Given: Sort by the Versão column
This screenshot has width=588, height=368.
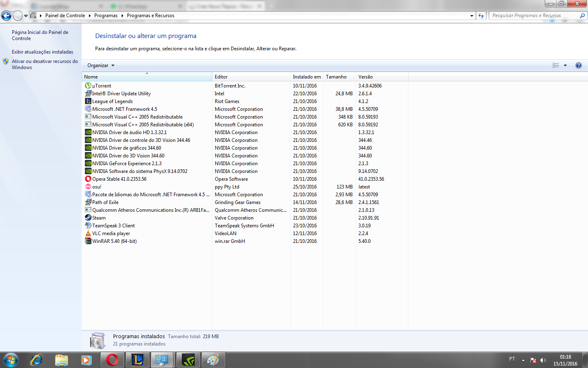Looking at the screenshot, I should 382,77.
